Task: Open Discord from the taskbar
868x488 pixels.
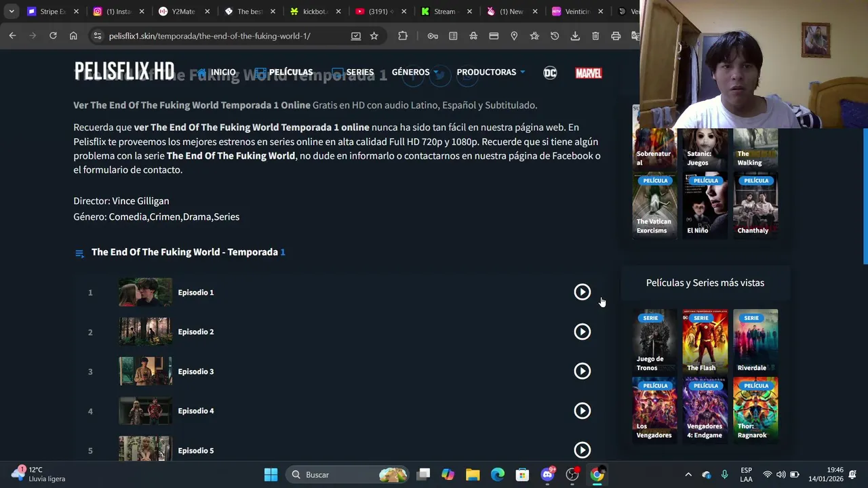Action: (547, 474)
